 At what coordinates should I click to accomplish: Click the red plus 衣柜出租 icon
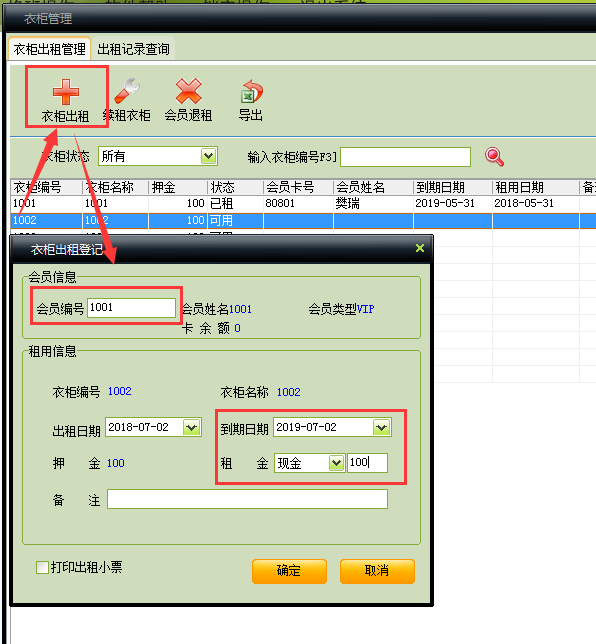66,92
